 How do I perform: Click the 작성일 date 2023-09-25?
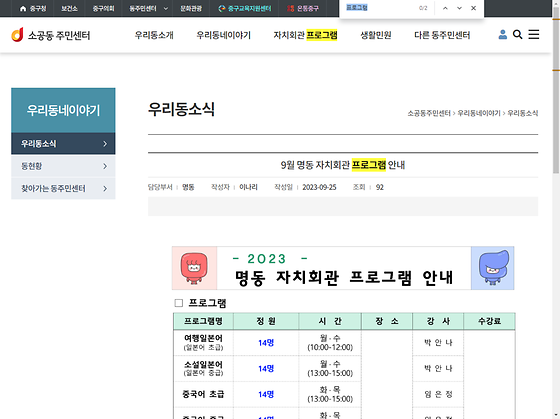tap(319, 187)
